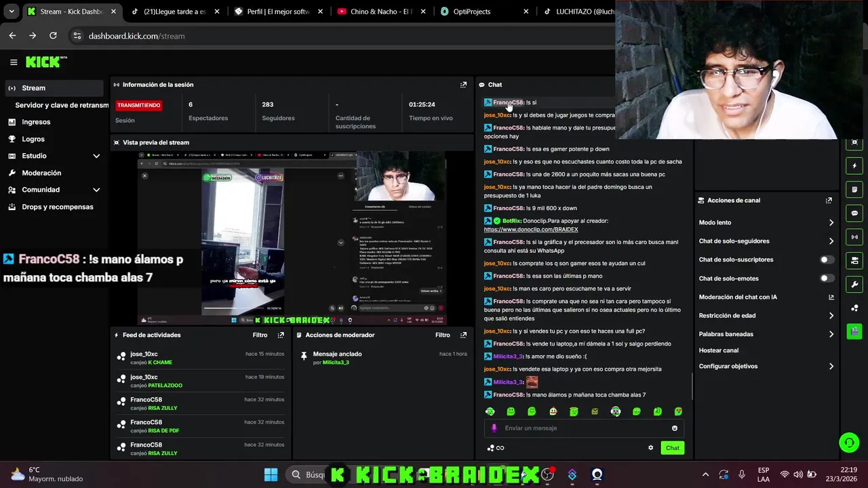Screen dimensions: 868x488
Task: Click FrancoC58 username in first chat message
Action: click(x=509, y=102)
